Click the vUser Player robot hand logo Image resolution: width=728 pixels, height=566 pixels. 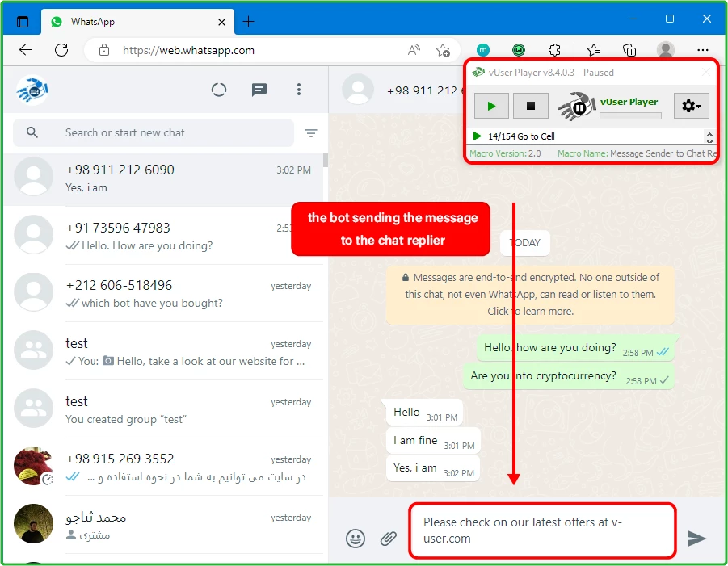click(577, 106)
